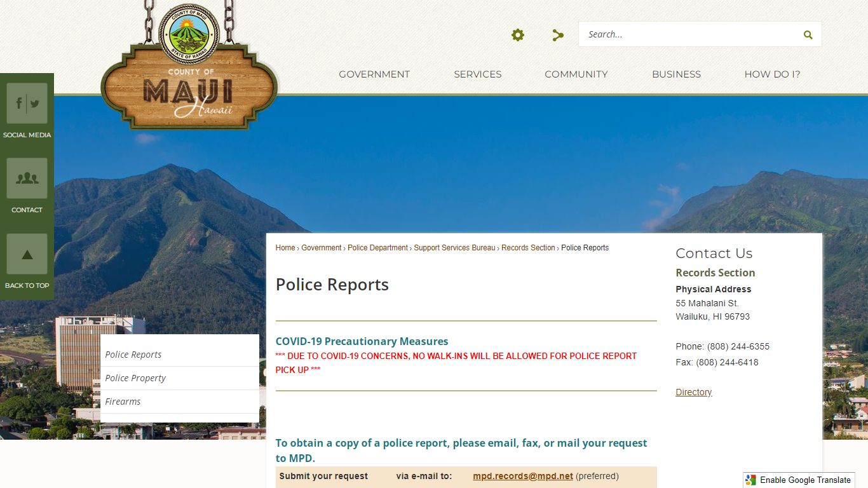Open Police Department breadcrumb link
Viewport: 868px width, 488px height.
click(377, 248)
